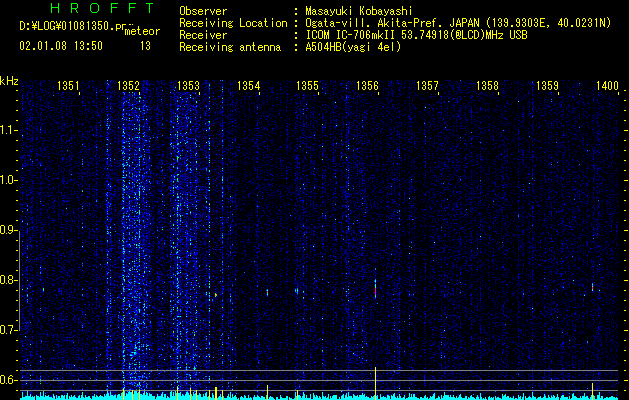
Task: Click the gray frequency range bar beside 0.8
Action: 20,280
